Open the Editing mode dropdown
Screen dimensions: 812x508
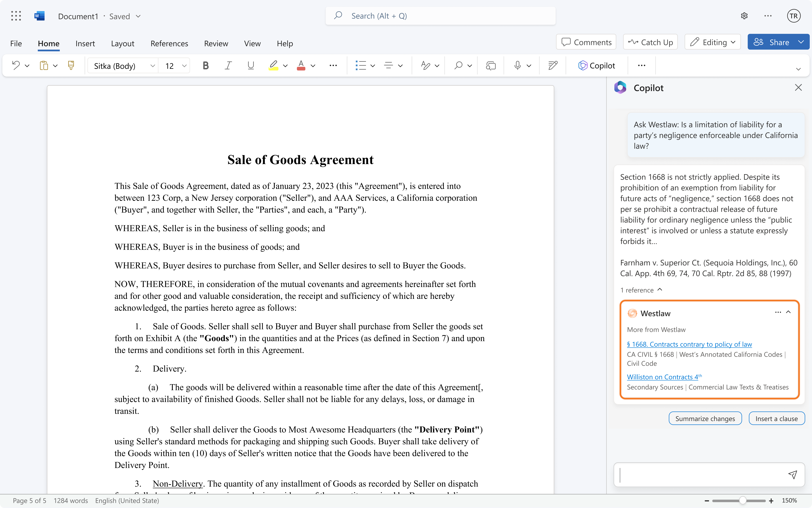pyautogui.click(x=713, y=42)
